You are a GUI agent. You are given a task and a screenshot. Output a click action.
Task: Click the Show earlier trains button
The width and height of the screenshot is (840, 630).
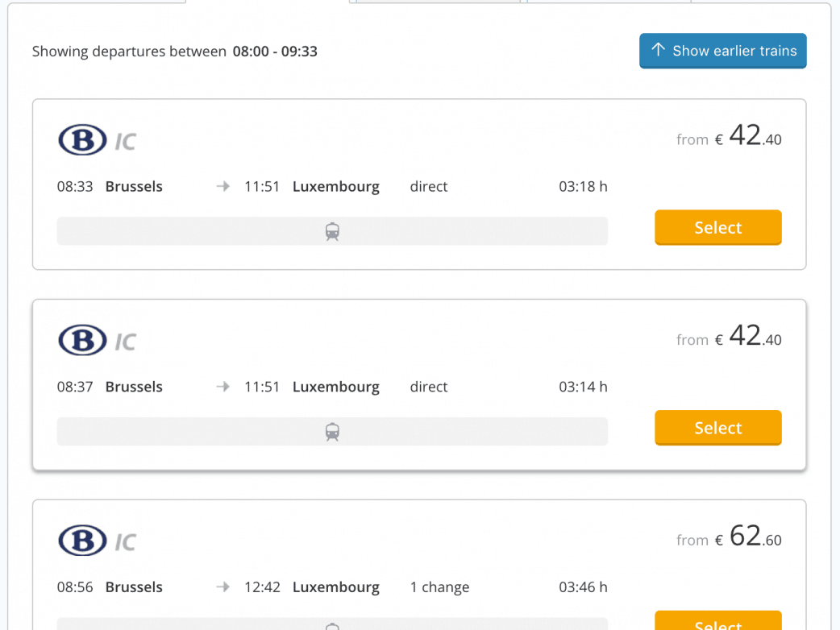pyautogui.click(x=722, y=51)
